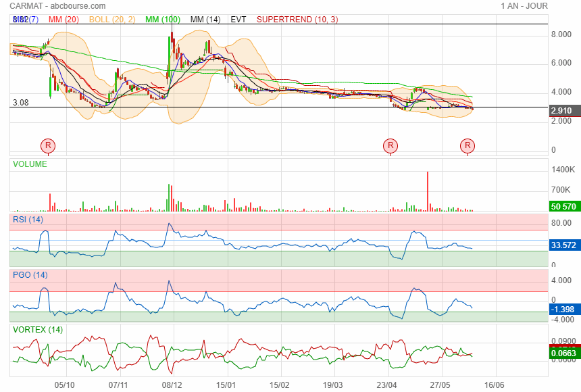This screenshot has width=581, height=392.
Task: Click the black MM (14) legend label
Action: tap(205, 20)
